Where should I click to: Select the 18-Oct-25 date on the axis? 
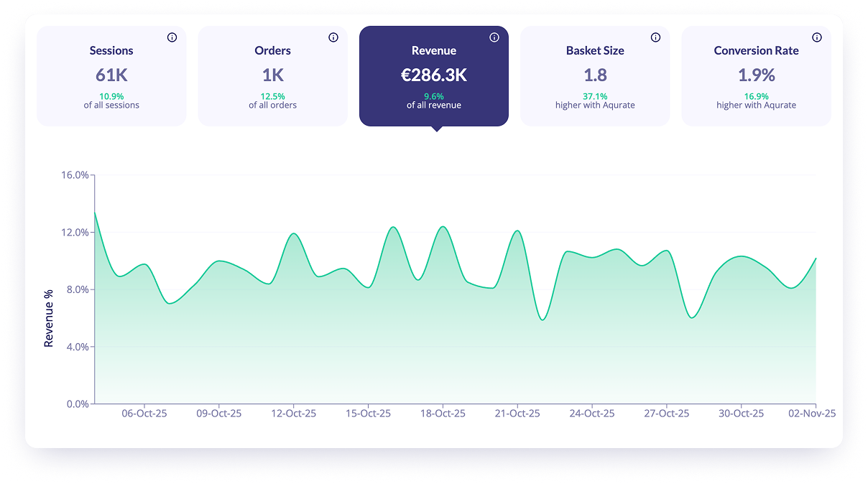[x=443, y=414]
